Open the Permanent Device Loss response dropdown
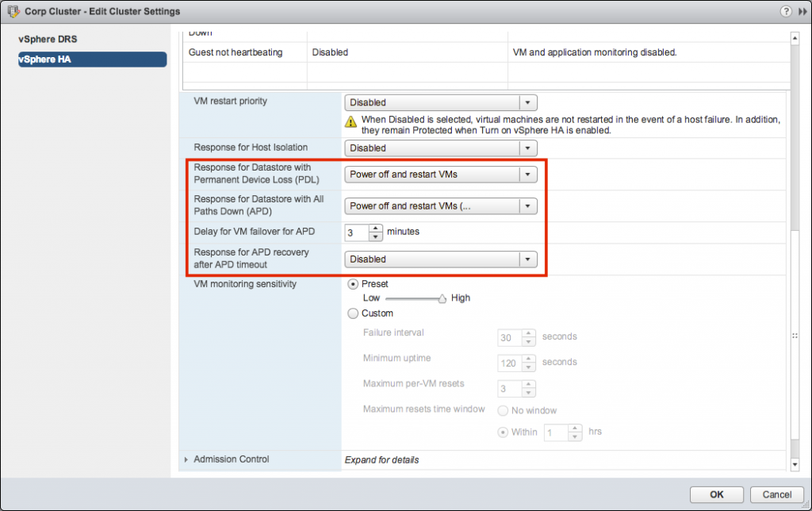This screenshot has width=812, height=511. click(x=441, y=175)
